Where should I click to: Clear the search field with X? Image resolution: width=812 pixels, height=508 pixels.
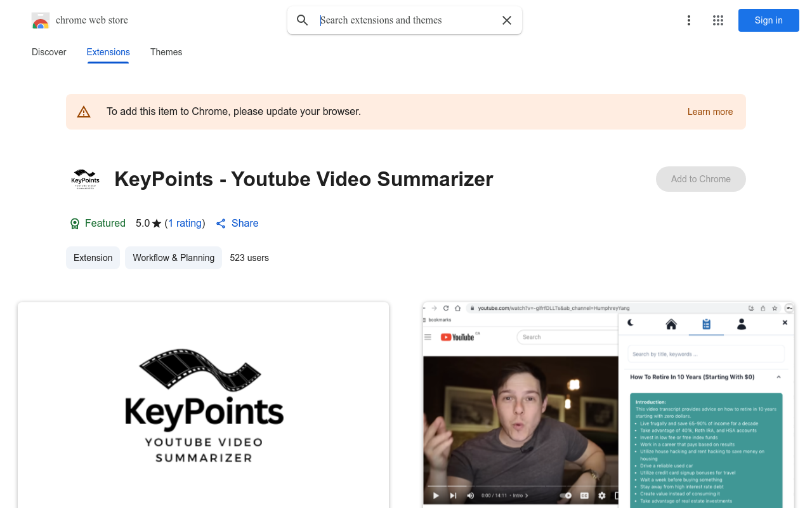(507, 20)
